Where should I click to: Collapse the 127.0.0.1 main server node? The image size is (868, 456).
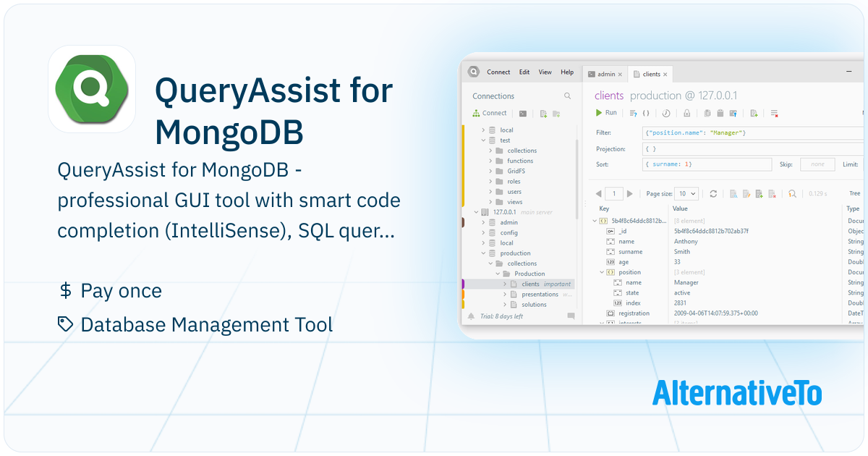[476, 212]
